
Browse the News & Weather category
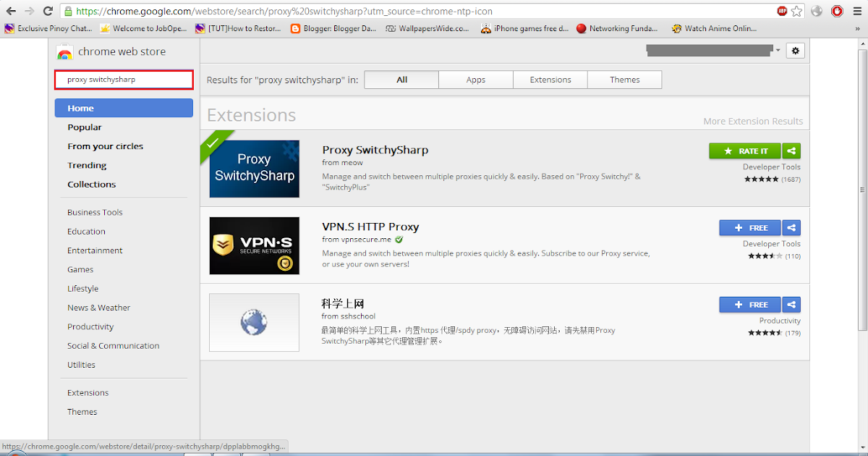pos(99,308)
